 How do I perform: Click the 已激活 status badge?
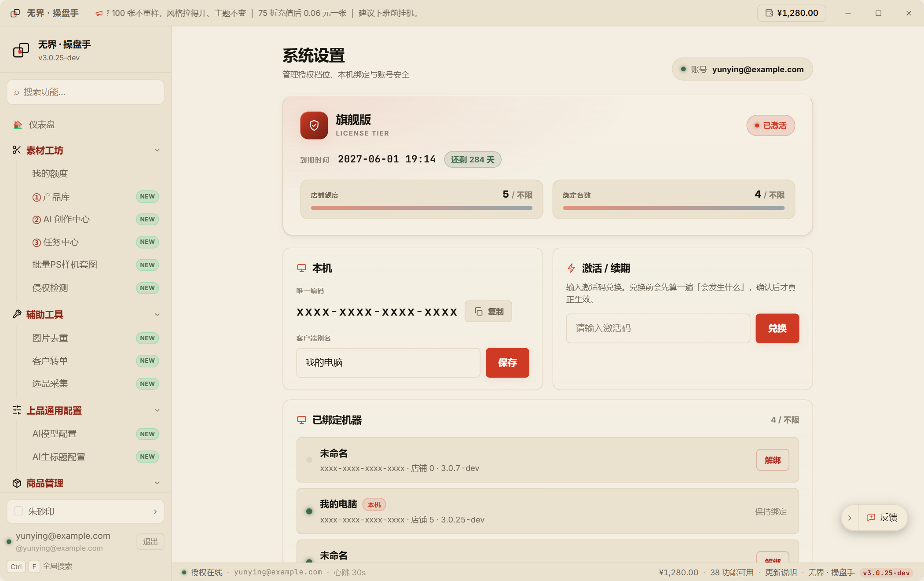click(770, 125)
